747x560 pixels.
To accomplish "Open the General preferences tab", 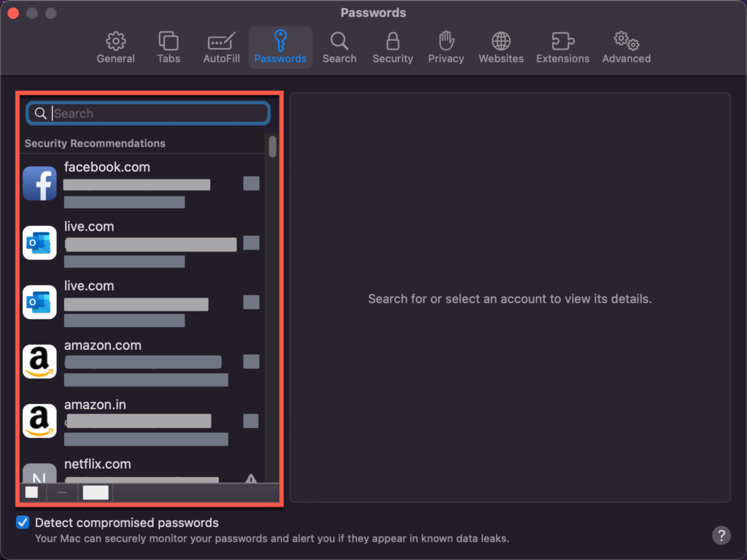I will pyautogui.click(x=115, y=47).
